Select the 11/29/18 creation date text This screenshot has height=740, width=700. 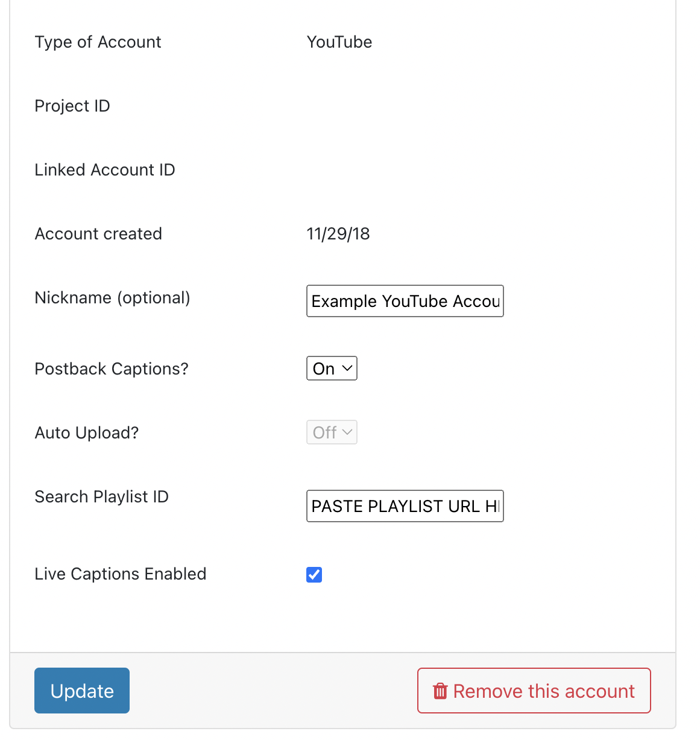click(x=338, y=233)
